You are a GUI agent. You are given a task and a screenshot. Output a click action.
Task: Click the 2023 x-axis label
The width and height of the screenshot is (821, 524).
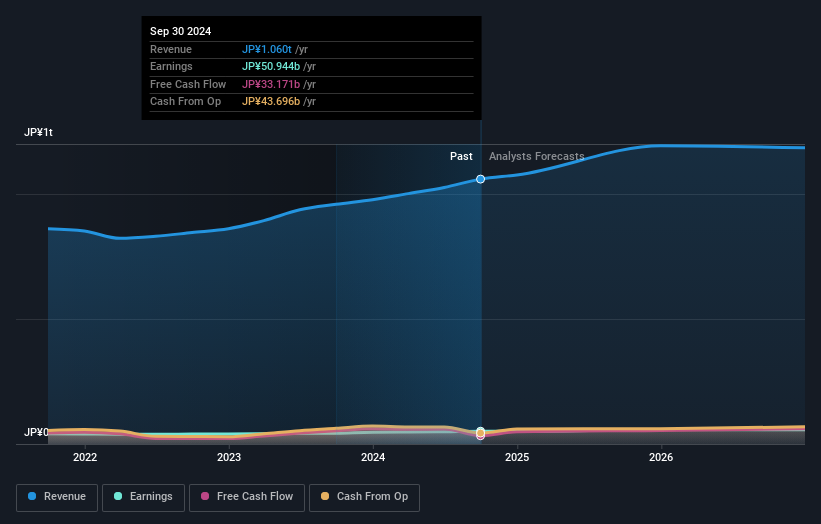click(x=229, y=457)
